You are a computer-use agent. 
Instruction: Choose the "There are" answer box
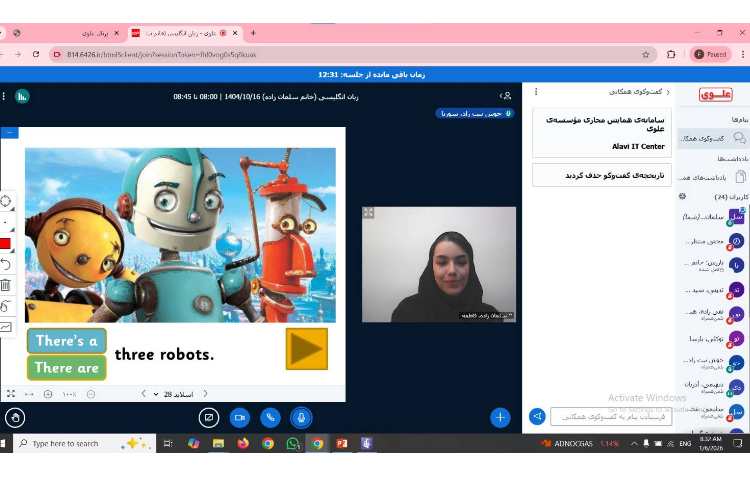(x=66, y=368)
